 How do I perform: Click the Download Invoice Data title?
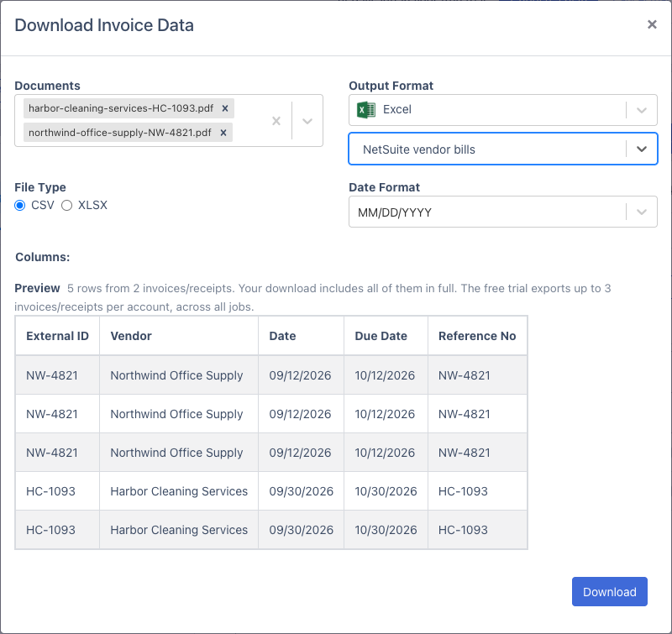click(x=104, y=25)
